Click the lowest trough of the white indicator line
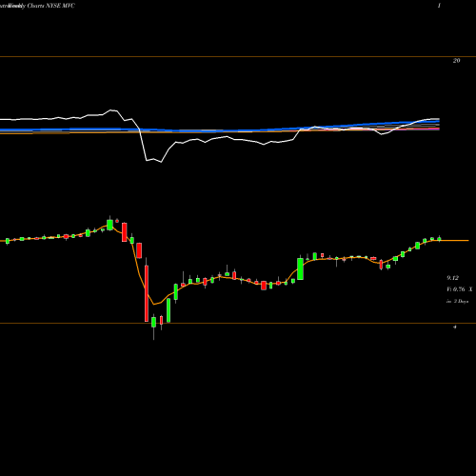This screenshot has width=476, height=476. (x=161, y=162)
